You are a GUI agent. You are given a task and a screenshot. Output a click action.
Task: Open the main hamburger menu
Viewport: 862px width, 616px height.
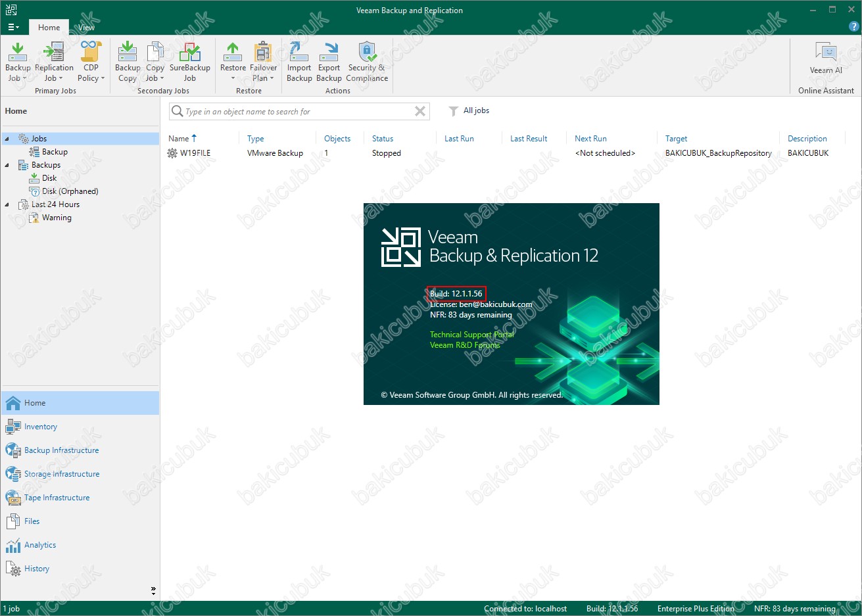[12, 27]
